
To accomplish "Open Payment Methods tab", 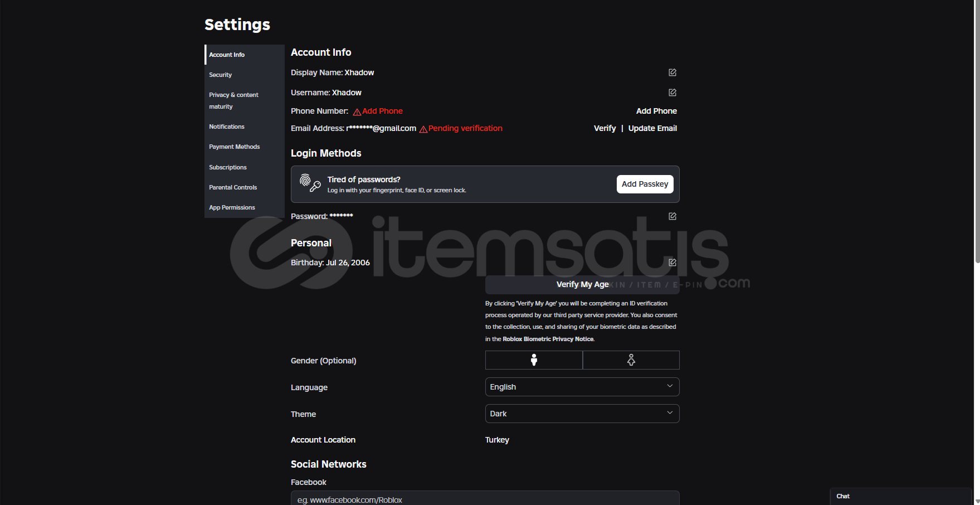I will point(245,147).
